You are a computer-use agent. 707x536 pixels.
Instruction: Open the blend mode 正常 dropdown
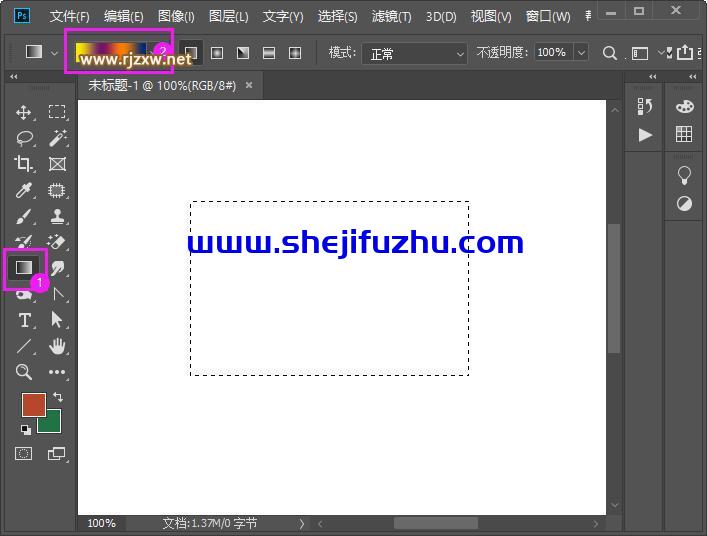pos(414,54)
